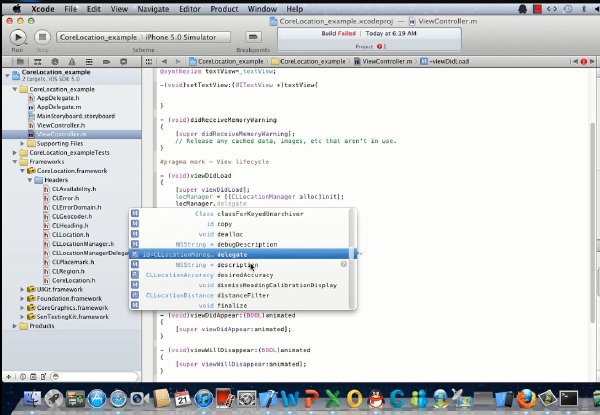Viewport: 600px width, 415px height.
Task: Open Terminal from the Dock
Action: (569, 399)
